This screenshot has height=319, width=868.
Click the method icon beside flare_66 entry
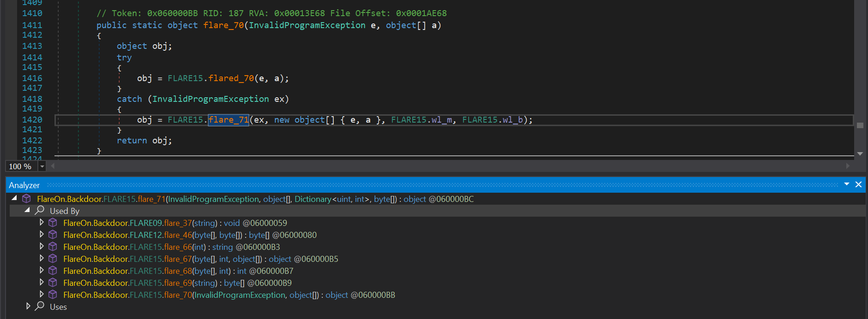pyautogui.click(x=53, y=247)
